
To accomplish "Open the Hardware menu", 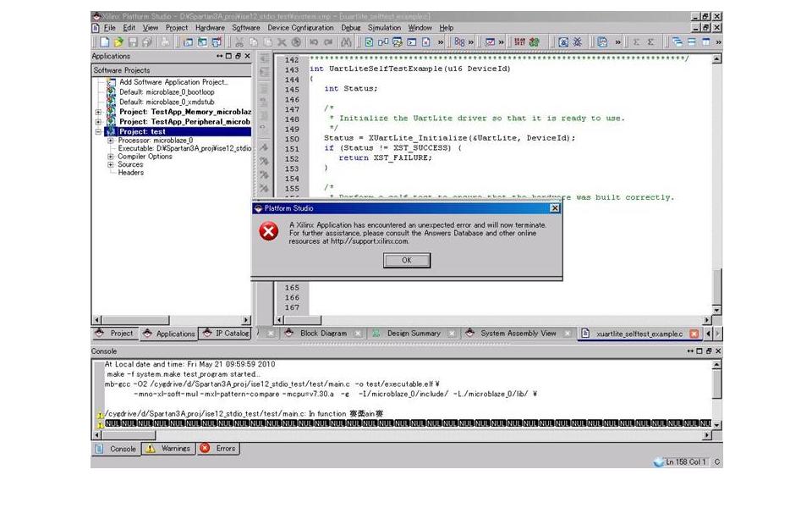I will pos(210,28).
